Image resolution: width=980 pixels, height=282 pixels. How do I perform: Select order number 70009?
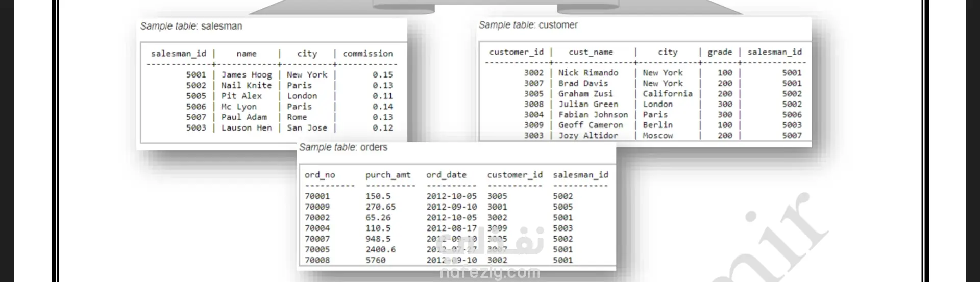pos(317,207)
